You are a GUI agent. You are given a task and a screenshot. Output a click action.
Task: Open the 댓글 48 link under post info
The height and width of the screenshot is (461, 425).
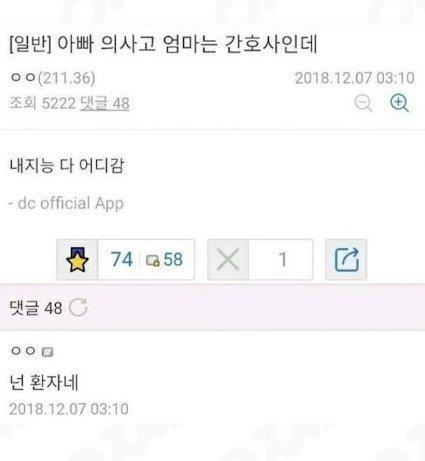(x=105, y=103)
